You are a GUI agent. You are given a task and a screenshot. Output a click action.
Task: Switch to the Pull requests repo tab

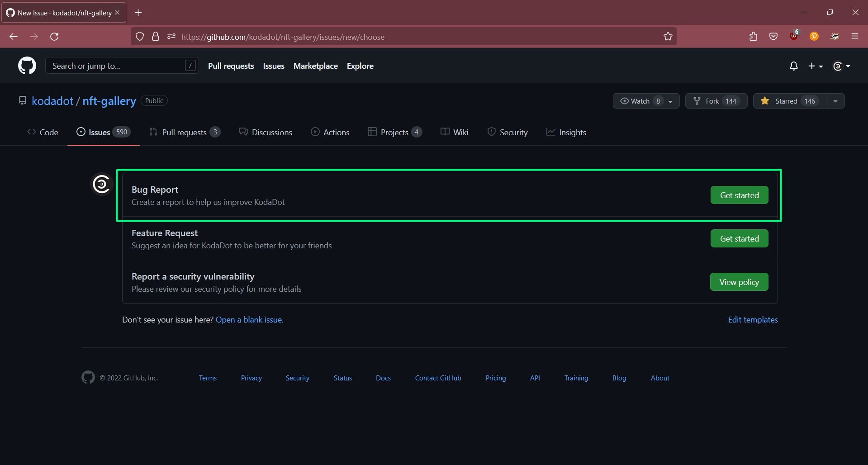(x=185, y=132)
